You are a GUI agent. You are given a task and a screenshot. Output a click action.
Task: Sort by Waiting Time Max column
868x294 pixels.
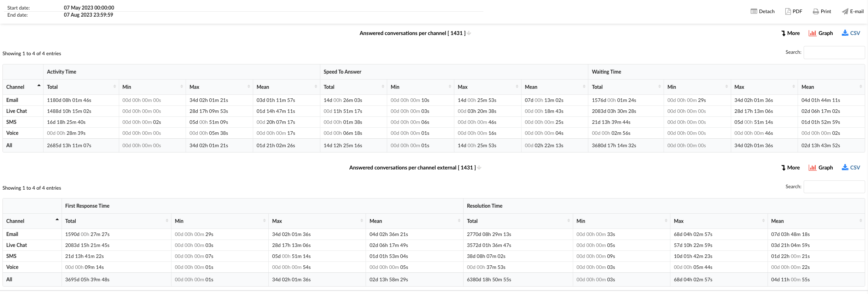pos(764,87)
